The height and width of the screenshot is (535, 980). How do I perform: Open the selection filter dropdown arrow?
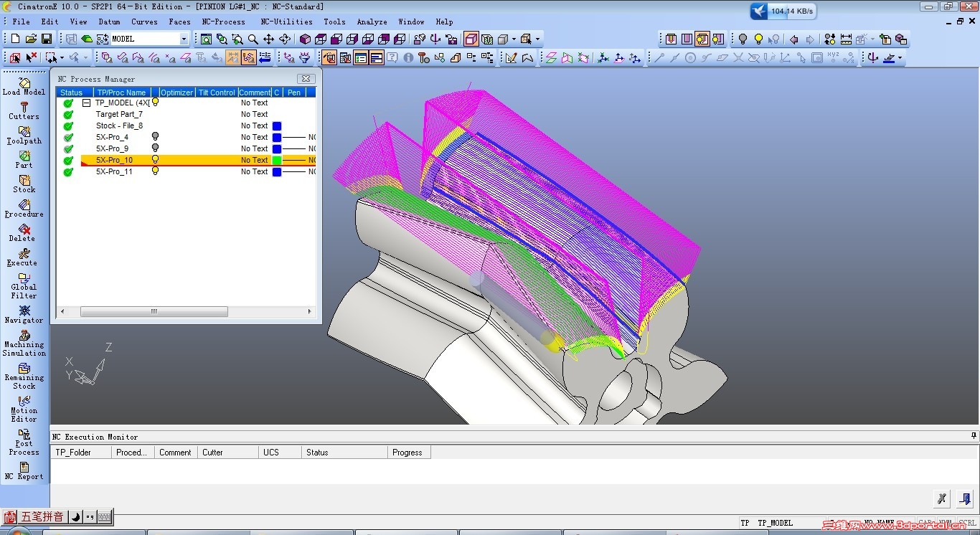tap(62, 57)
